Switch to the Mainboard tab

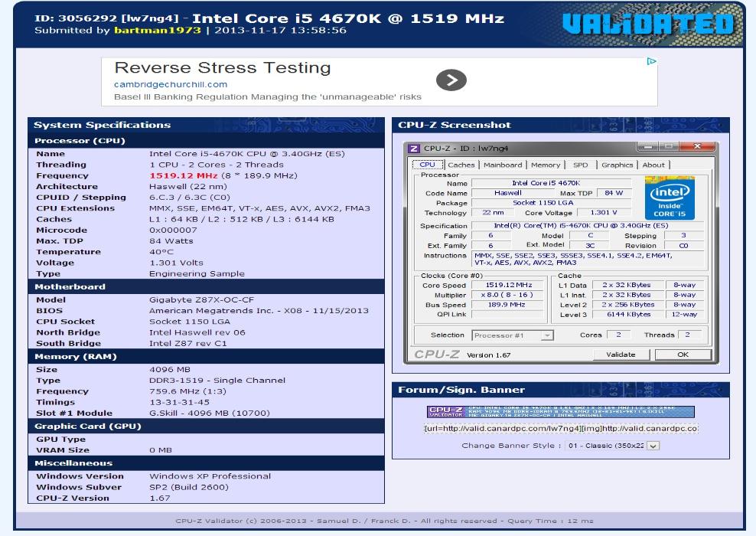point(503,165)
